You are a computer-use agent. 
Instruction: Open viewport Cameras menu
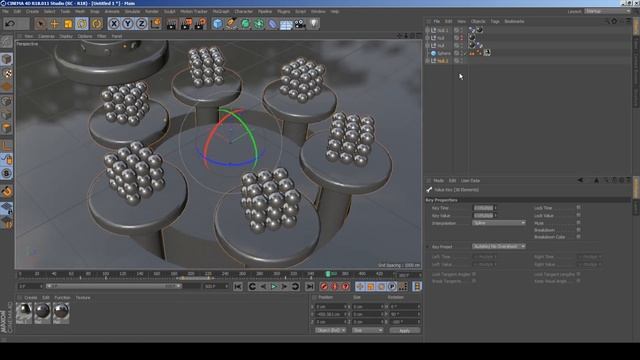46,36
